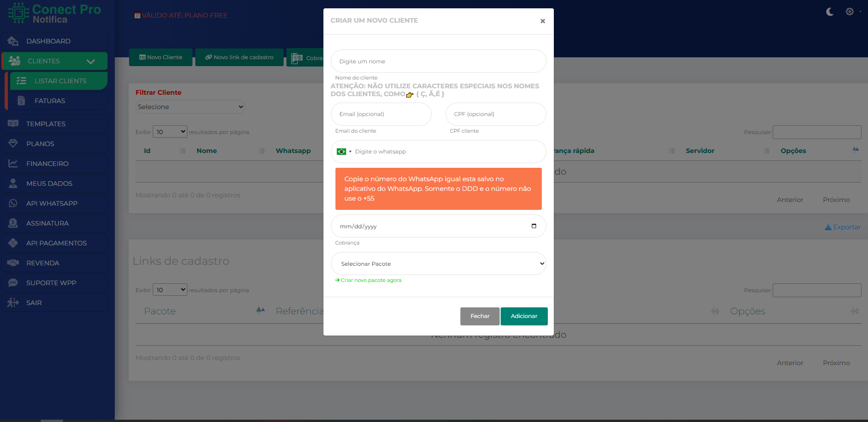The height and width of the screenshot is (422, 868).
Task: Click the Faturas invoice icon
Action: 21,101
